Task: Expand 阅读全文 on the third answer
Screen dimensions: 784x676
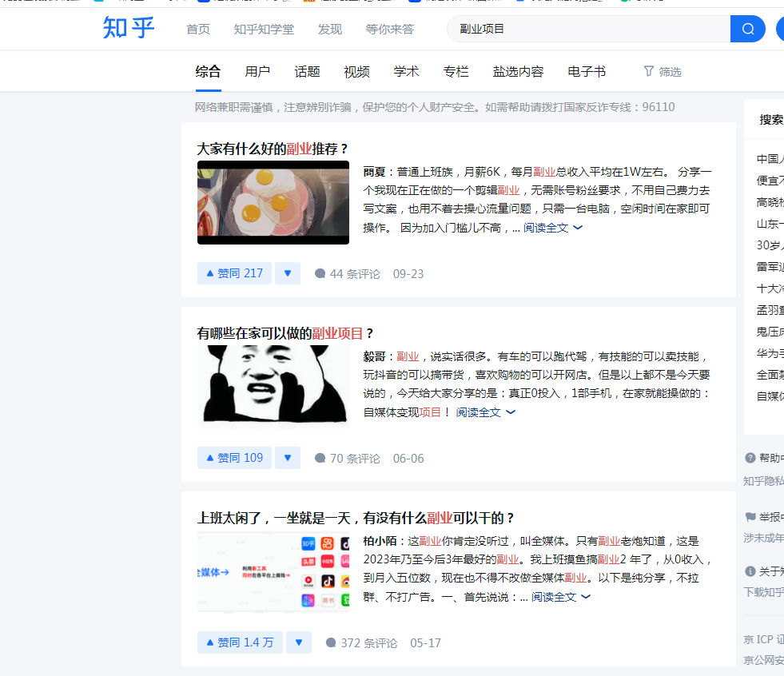Action: (x=556, y=596)
